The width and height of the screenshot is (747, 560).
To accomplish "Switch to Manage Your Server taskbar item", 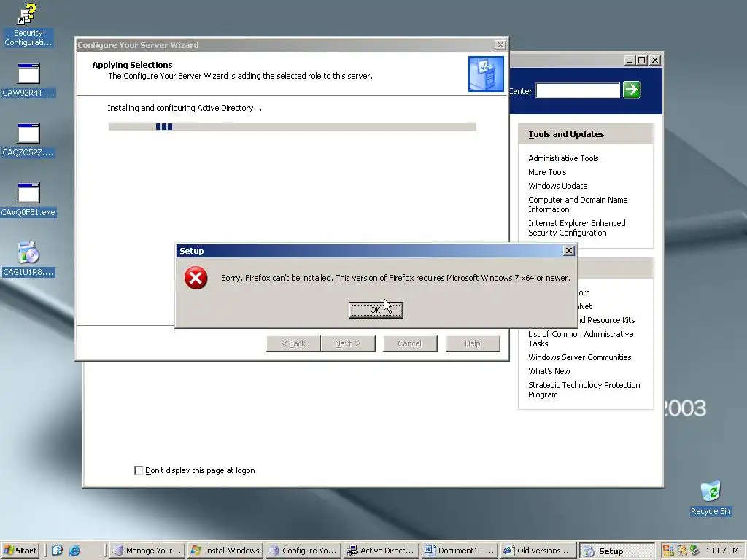I will point(147,551).
